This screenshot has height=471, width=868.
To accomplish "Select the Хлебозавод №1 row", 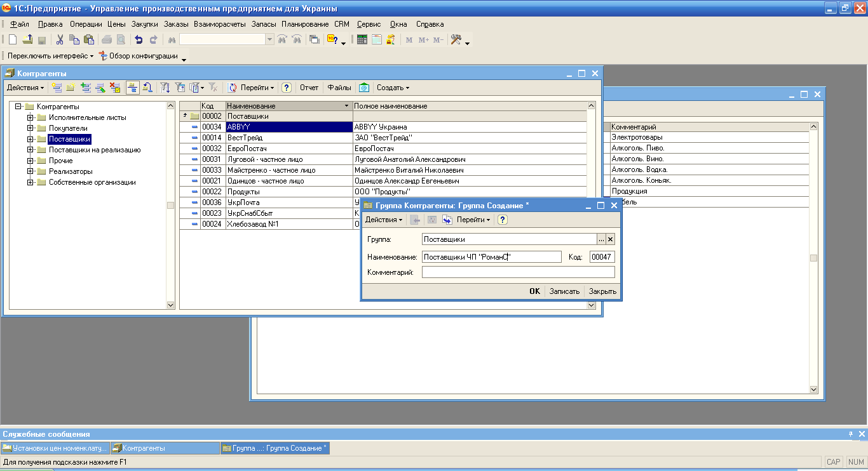I will (x=383, y=224).
